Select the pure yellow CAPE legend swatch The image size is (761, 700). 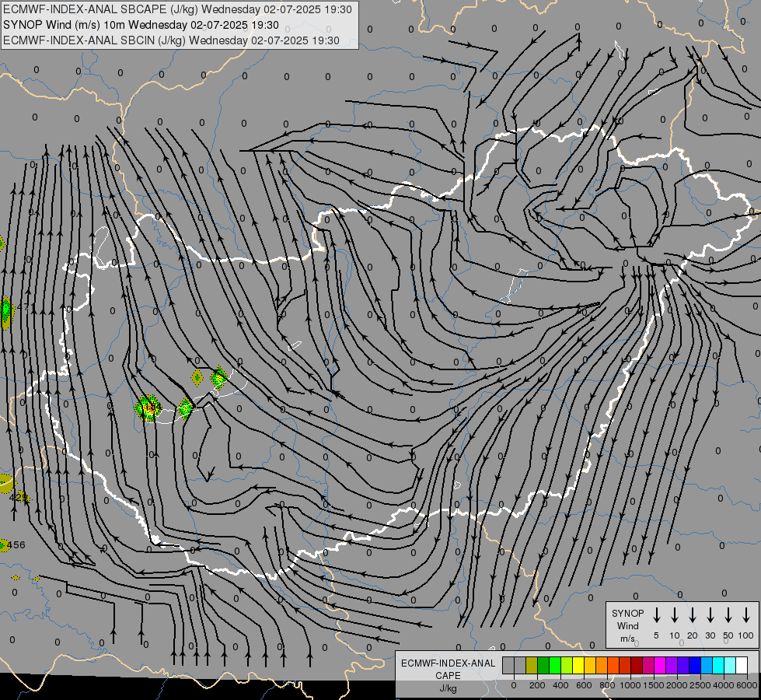pos(578,665)
